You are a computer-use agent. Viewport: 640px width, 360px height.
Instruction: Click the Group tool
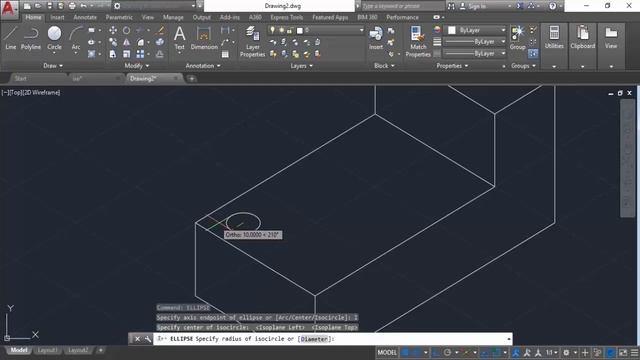click(x=518, y=38)
